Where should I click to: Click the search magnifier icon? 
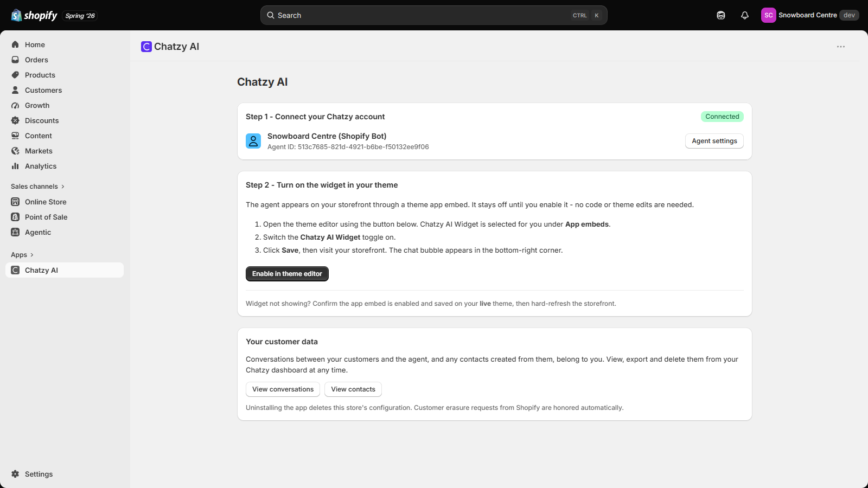click(x=271, y=15)
